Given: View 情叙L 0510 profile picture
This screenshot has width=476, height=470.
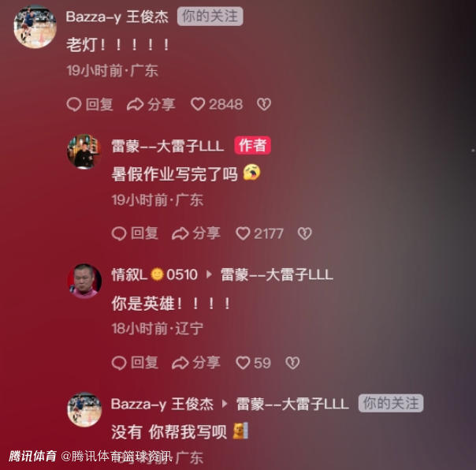Looking at the screenshot, I should click(84, 281).
